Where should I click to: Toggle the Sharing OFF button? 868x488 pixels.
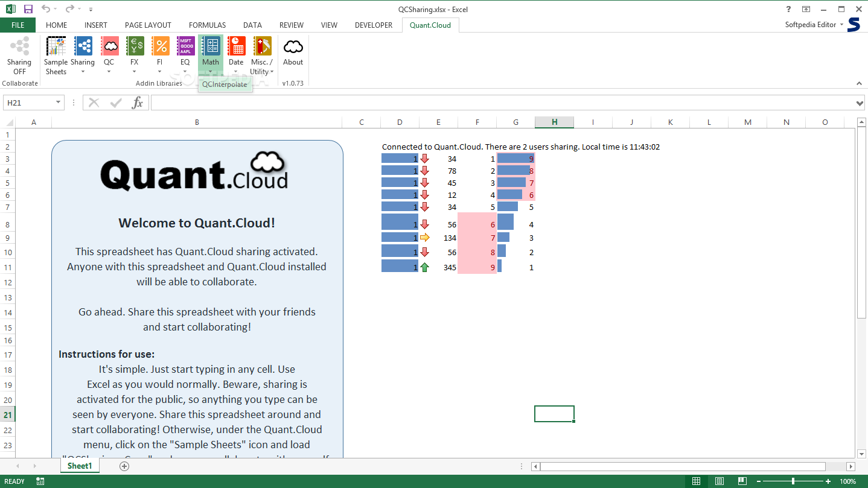click(19, 55)
